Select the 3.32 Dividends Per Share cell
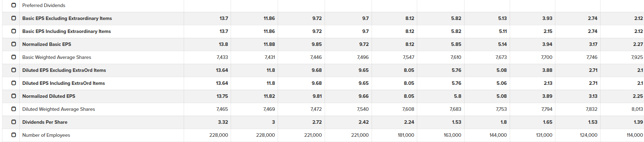The image size is (644, 142). click(223, 122)
